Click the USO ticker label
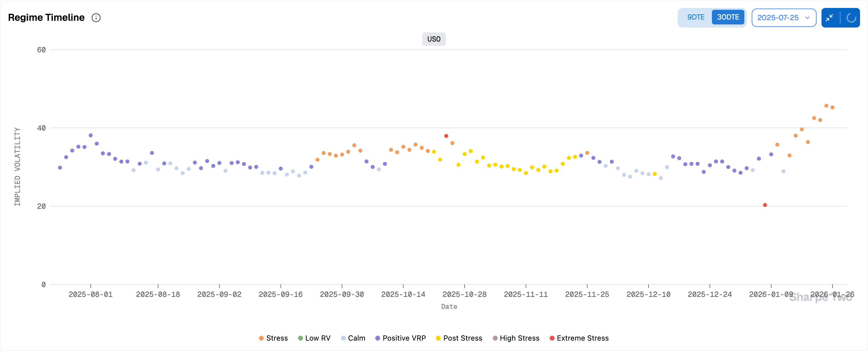 tap(434, 39)
